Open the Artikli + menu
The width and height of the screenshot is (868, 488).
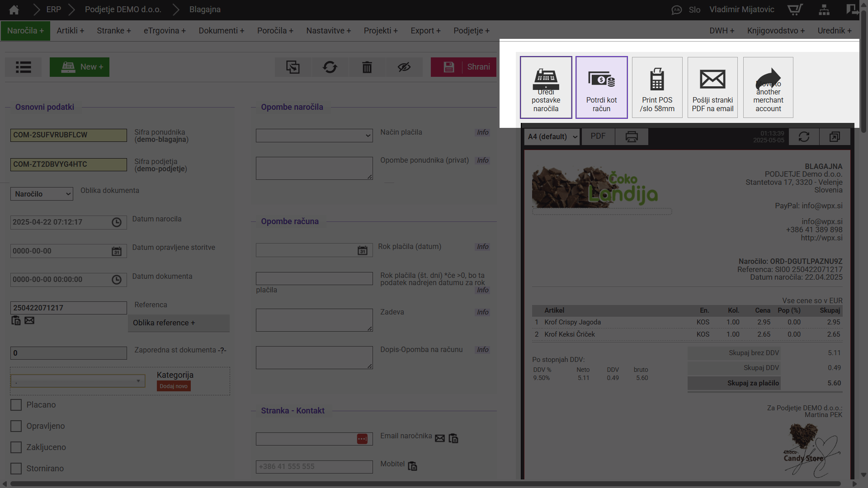[70, 31]
